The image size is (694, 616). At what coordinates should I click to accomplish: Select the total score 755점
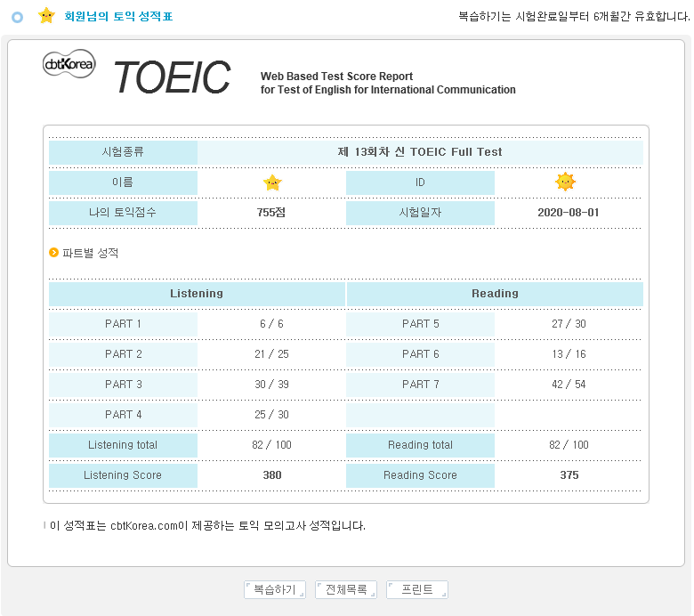(270, 213)
